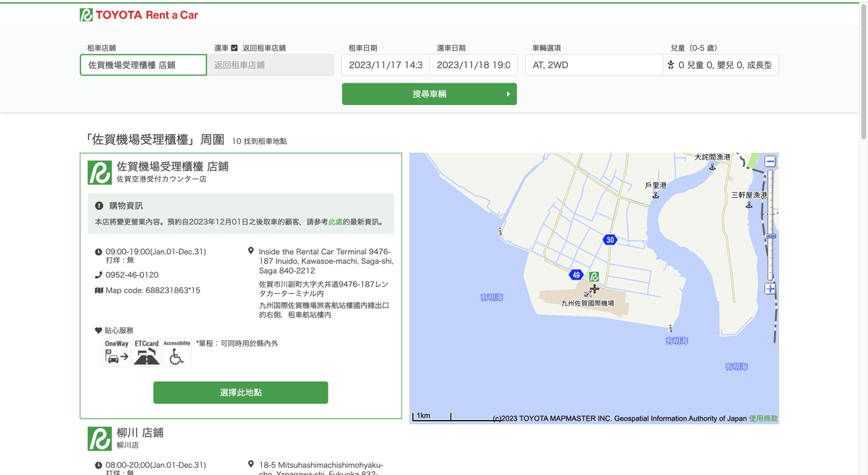Click the OneWay service icon

click(116, 353)
